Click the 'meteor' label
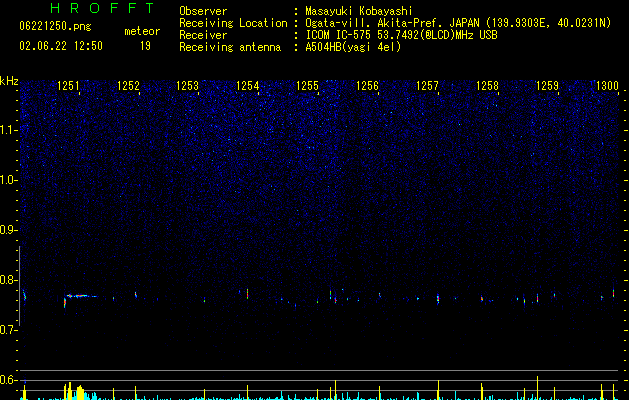Viewport: 629px width, 400px height. 142,31
